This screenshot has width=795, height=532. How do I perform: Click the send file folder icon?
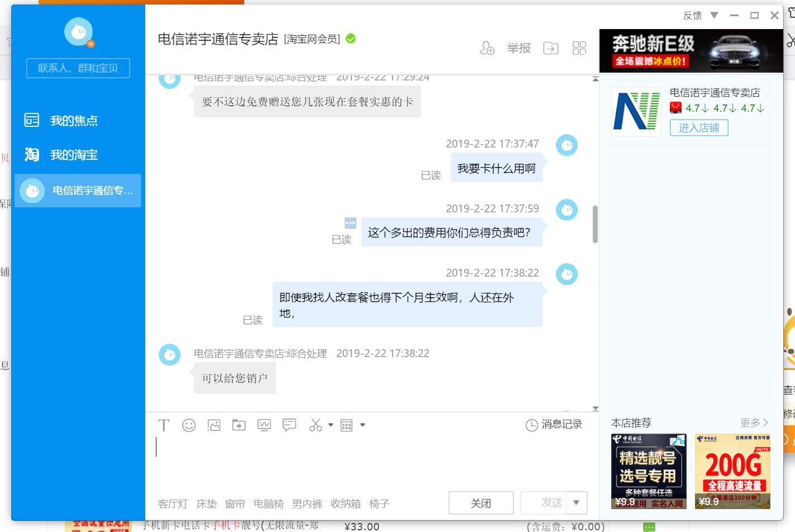(x=239, y=425)
